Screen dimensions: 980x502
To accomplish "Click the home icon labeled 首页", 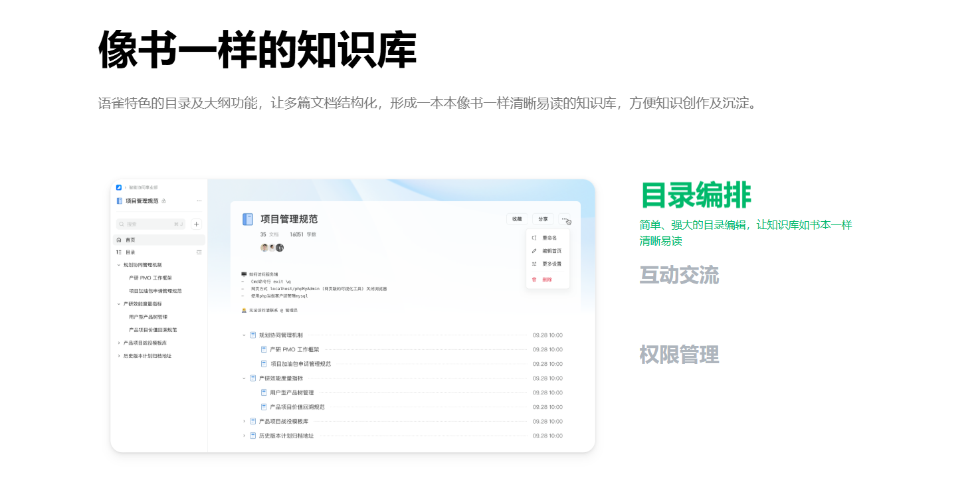I will click(119, 240).
